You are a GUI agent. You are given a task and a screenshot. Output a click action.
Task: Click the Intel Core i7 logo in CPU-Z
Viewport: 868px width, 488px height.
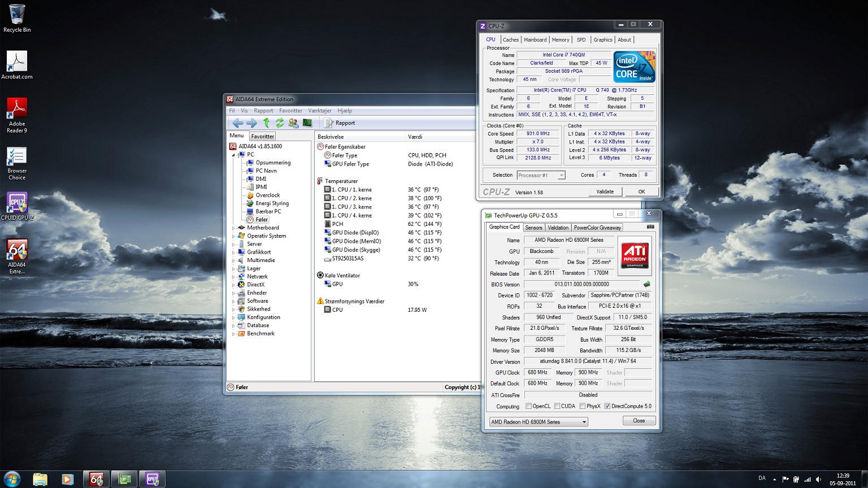click(635, 67)
